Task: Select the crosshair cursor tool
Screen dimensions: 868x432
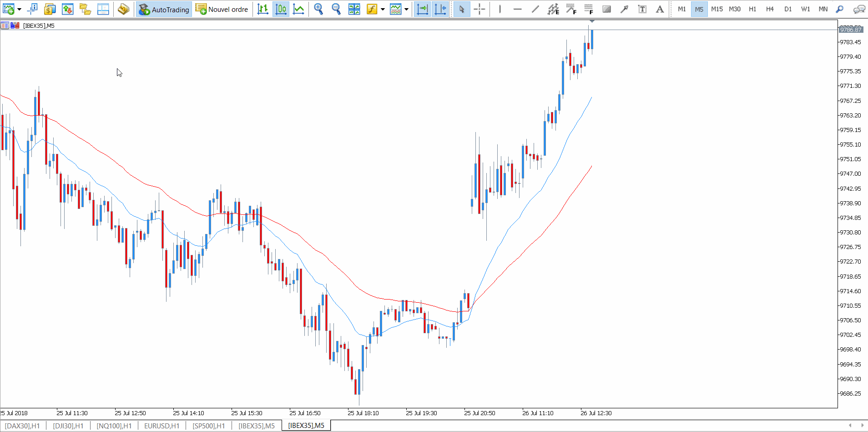Action: [479, 9]
